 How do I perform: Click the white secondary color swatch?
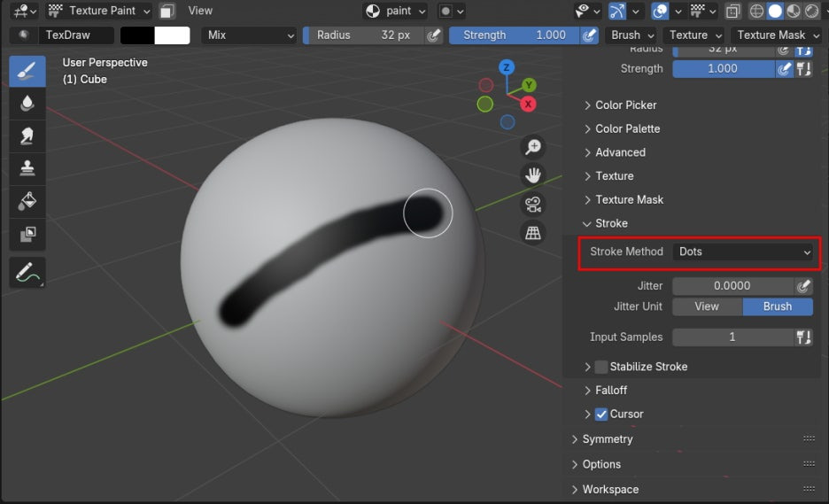pyautogui.click(x=172, y=35)
